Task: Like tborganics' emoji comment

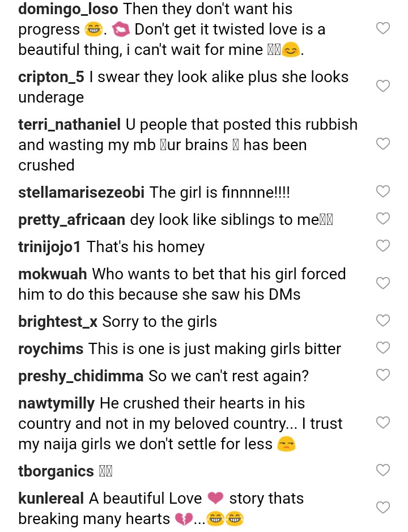Action: click(383, 470)
